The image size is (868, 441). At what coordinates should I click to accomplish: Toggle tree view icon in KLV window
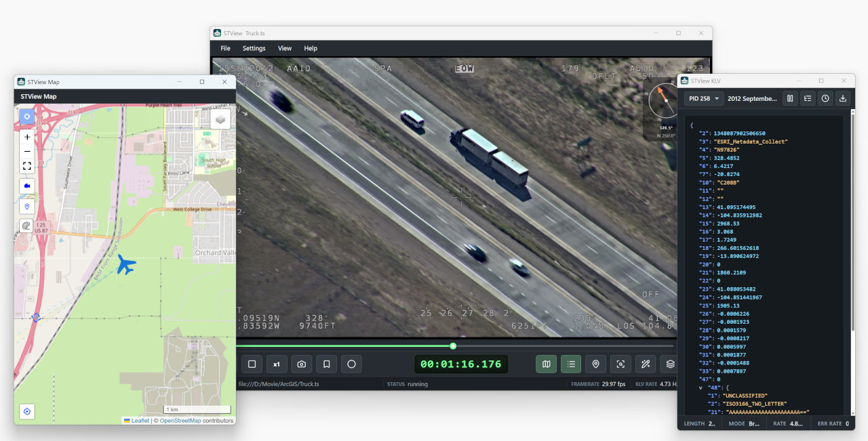808,98
